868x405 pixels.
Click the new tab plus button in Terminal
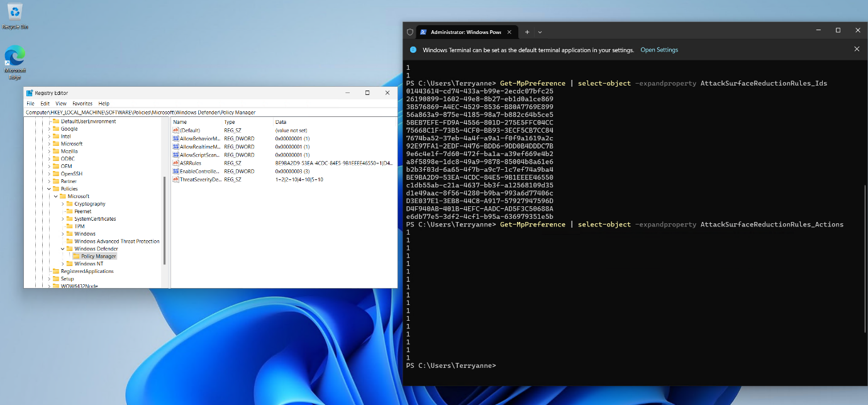click(x=526, y=31)
